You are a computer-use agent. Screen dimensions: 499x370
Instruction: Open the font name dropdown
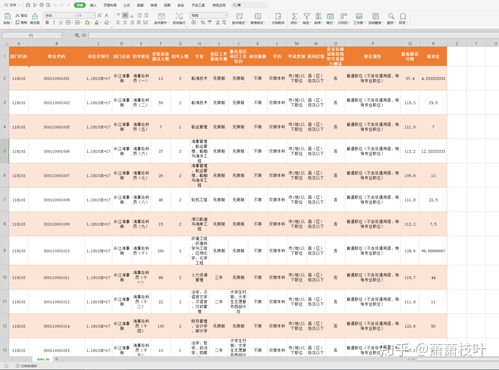[x=59, y=15]
